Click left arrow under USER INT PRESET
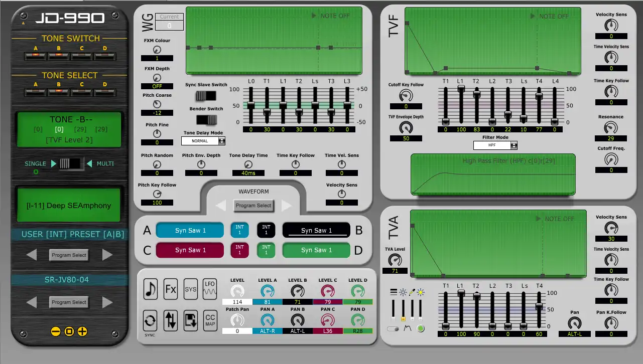The height and width of the screenshot is (364, 643). (32, 255)
